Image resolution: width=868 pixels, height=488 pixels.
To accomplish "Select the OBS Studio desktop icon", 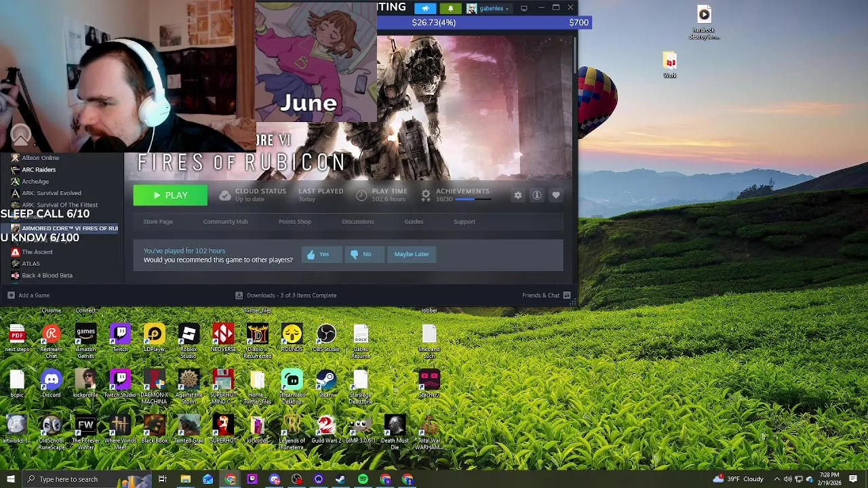I will pos(326,338).
